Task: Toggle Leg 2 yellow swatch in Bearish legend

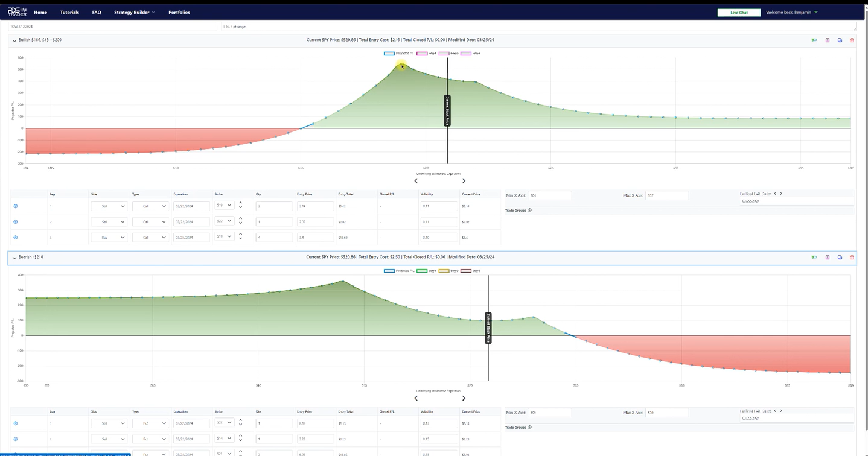Action: pos(444,271)
